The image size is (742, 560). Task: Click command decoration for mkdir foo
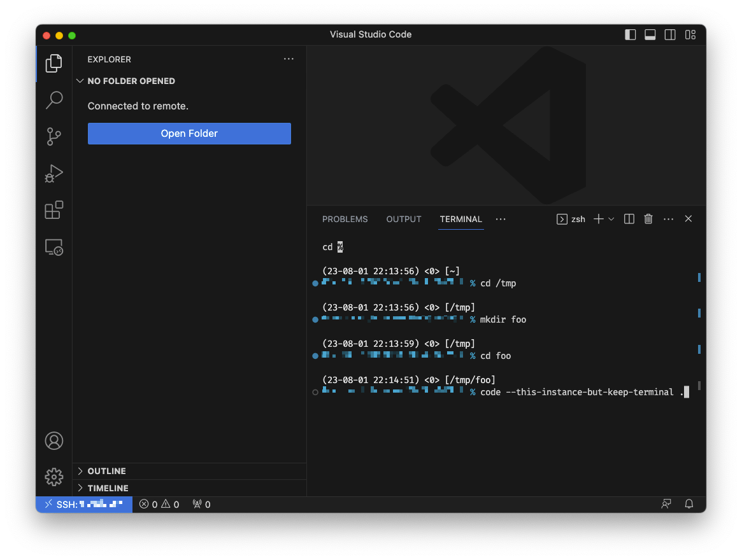point(315,319)
